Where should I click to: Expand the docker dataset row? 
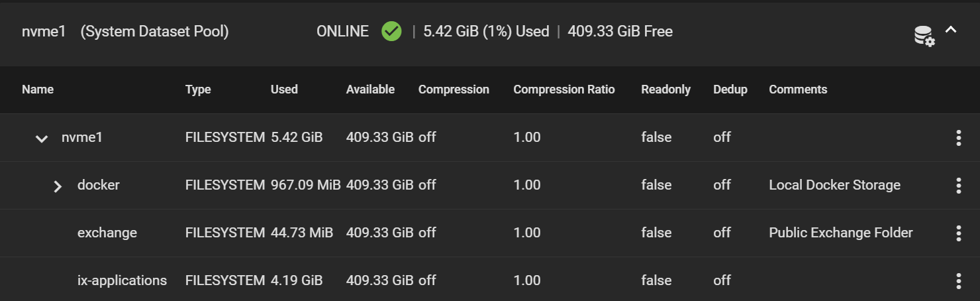(x=58, y=186)
